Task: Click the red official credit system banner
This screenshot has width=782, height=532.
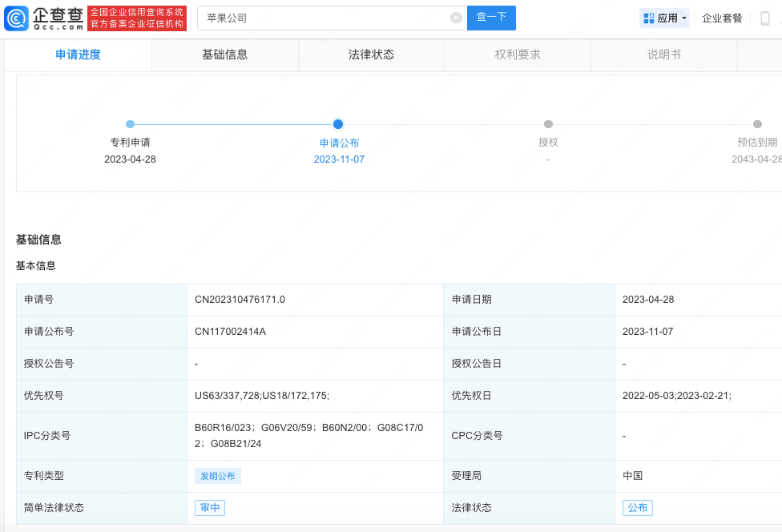Action: click(137, 18)
